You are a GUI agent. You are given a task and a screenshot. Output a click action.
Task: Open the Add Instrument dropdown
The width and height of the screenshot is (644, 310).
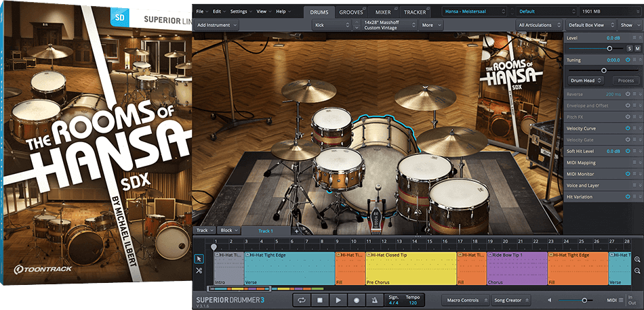(x=216, y=25)
